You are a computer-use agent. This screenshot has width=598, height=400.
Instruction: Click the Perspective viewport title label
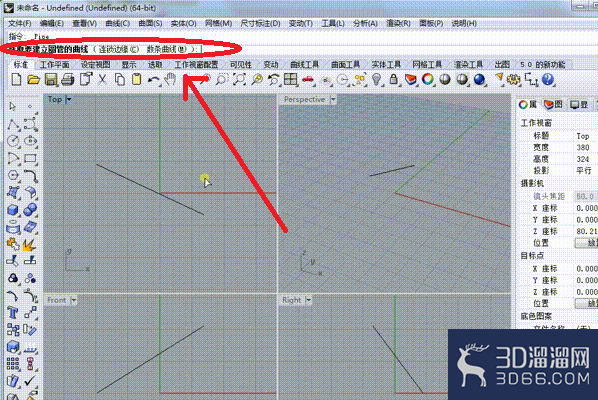(x=304, y=100)
